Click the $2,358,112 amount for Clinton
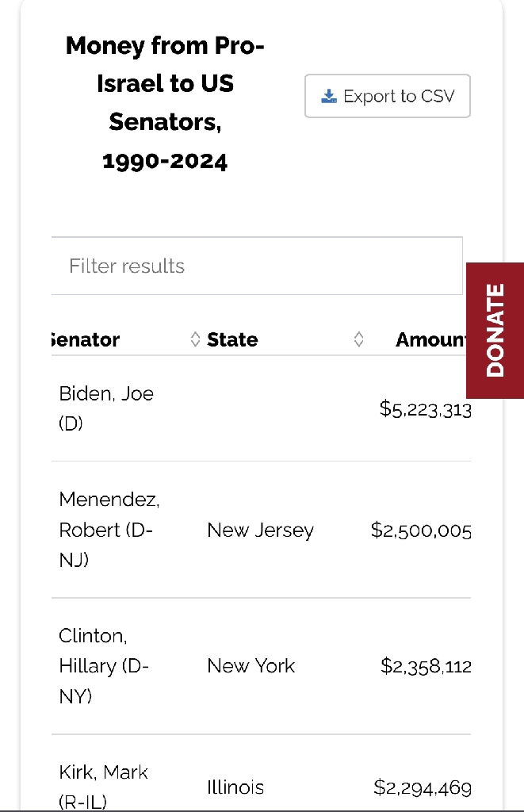 [x=426, y=666]
